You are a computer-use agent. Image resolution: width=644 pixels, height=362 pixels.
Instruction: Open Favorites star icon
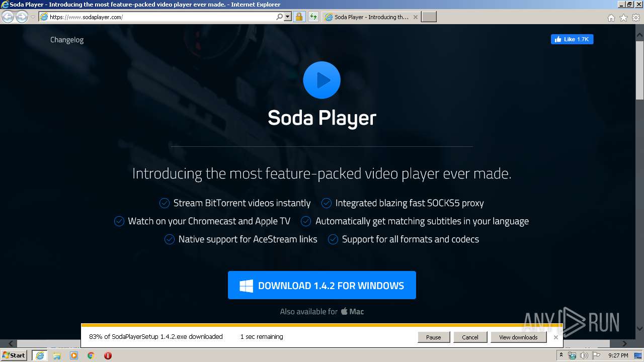pos(623,18)
